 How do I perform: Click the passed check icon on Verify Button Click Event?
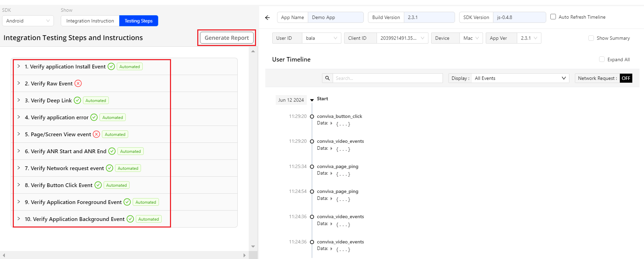click(x=98, y=185)
